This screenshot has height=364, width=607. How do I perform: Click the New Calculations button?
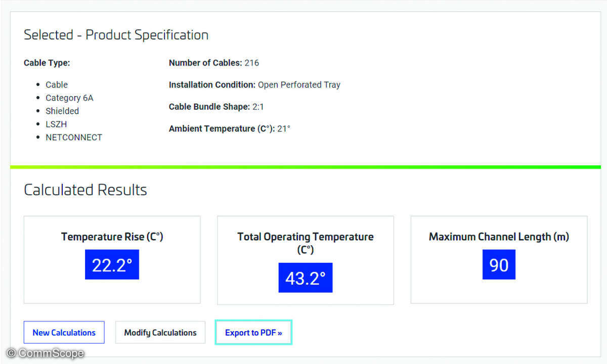[64, 333]
